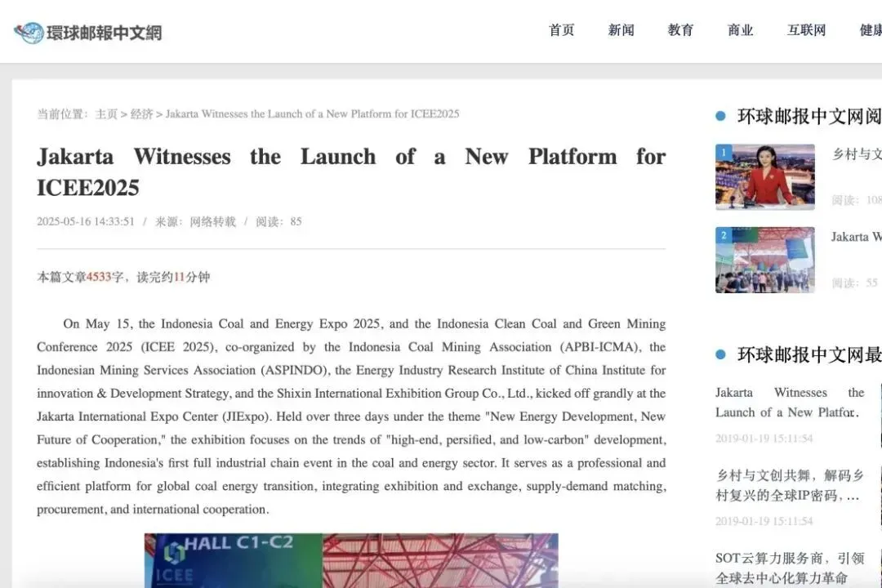Image resolution: width=882 pixels, height=588 pixels.
Task: Click the globe logo of 環球邮報中文網
Action: click(x=29, y=33)
